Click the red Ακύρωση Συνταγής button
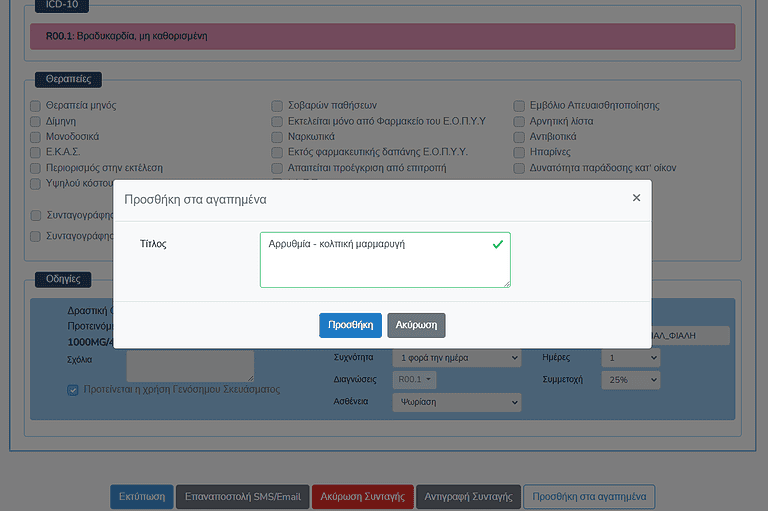 [x=362, y=497]
